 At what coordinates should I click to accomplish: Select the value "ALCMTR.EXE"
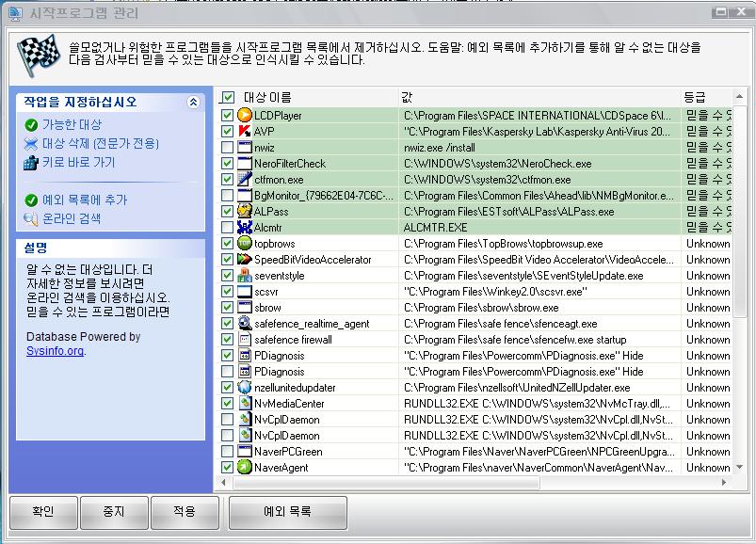coord(435,228)
